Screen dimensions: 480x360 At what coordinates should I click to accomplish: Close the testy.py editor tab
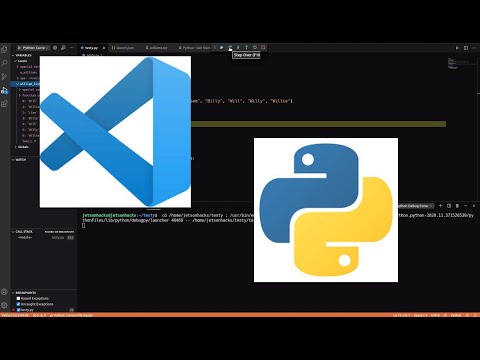point(104,48)
